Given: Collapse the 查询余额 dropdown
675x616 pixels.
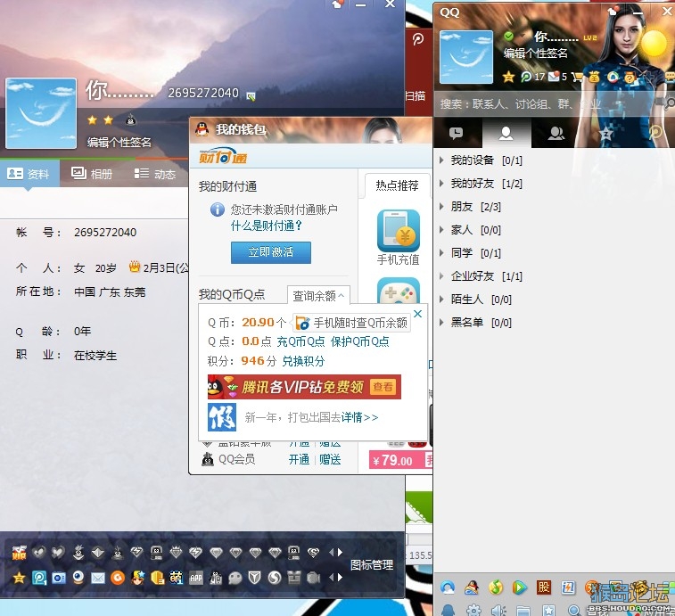Looking at the screenshot, I should 318,295.
